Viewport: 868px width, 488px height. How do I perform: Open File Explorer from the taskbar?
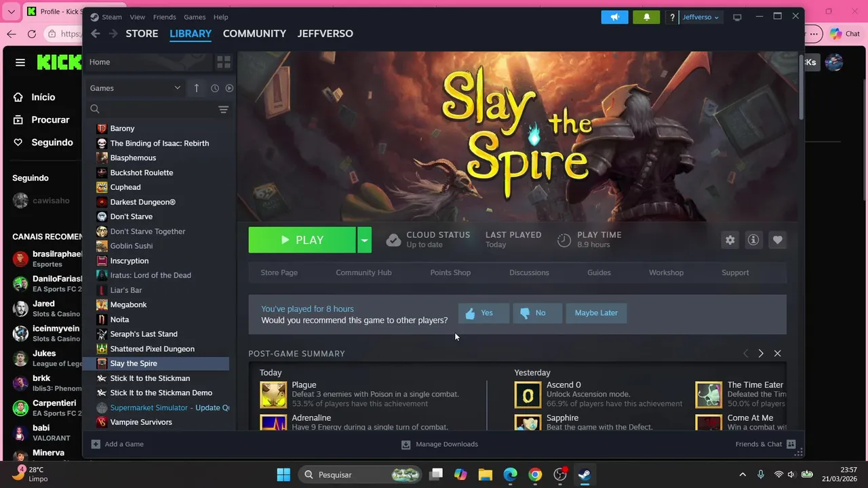pos(485,474)
